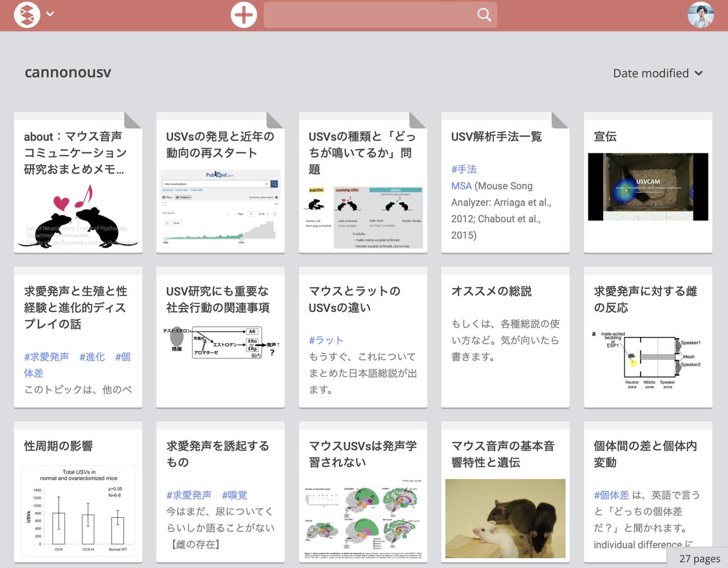The width and height of the screenshot is (728, 568).
Task: Open the 性周期の影響 page card
Action: point(78,492)
